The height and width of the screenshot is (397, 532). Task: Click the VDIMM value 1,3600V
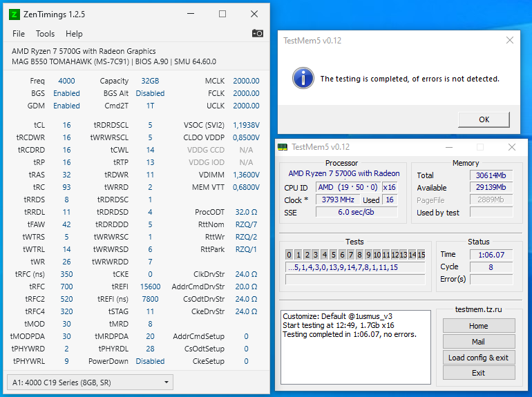pyautogui.click(x=246, y=175)
